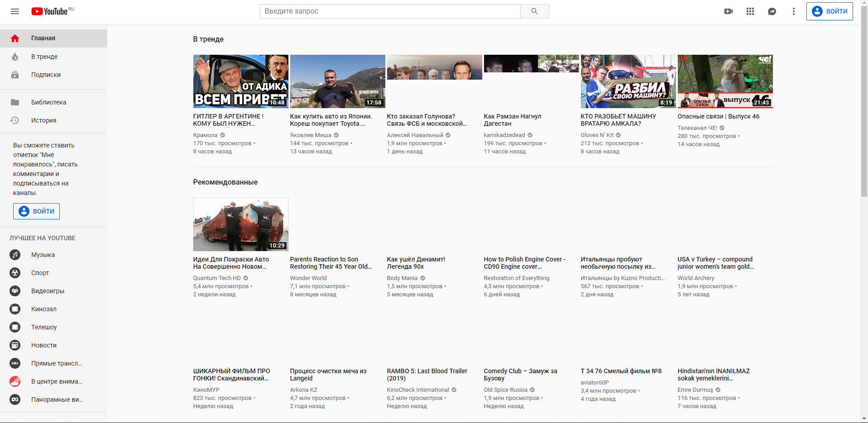Click the В центре внимания icon
The width and height of the screenshot is (868, 423).
point(15,381)
